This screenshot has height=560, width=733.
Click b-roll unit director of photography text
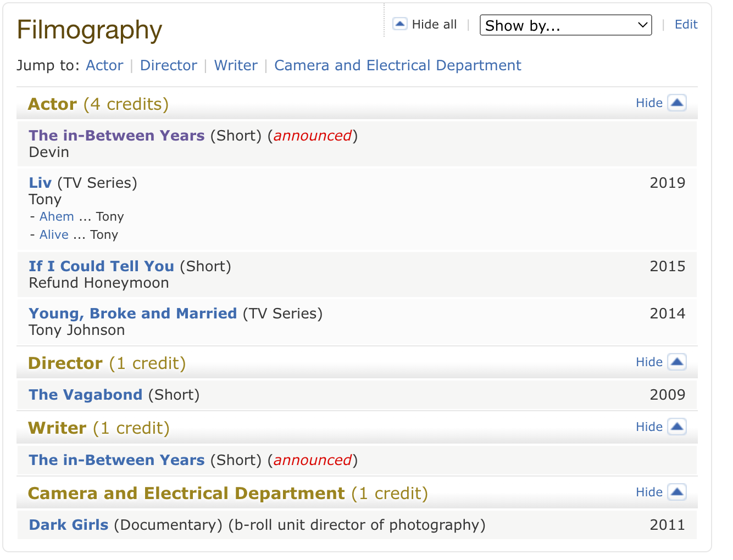pos(357,525)
